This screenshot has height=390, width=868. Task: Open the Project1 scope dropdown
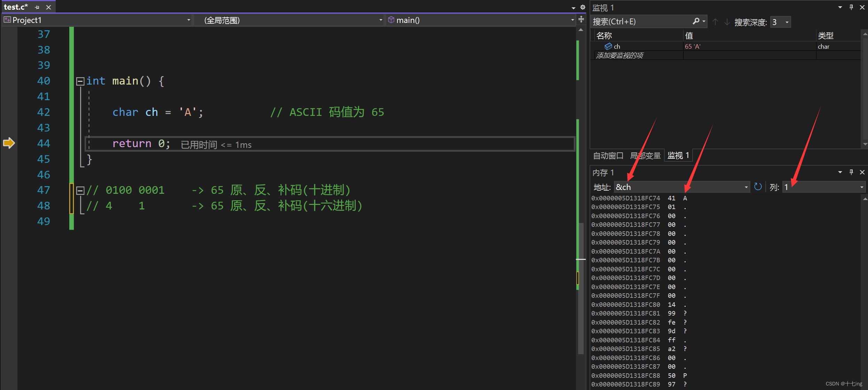[189, 20]
